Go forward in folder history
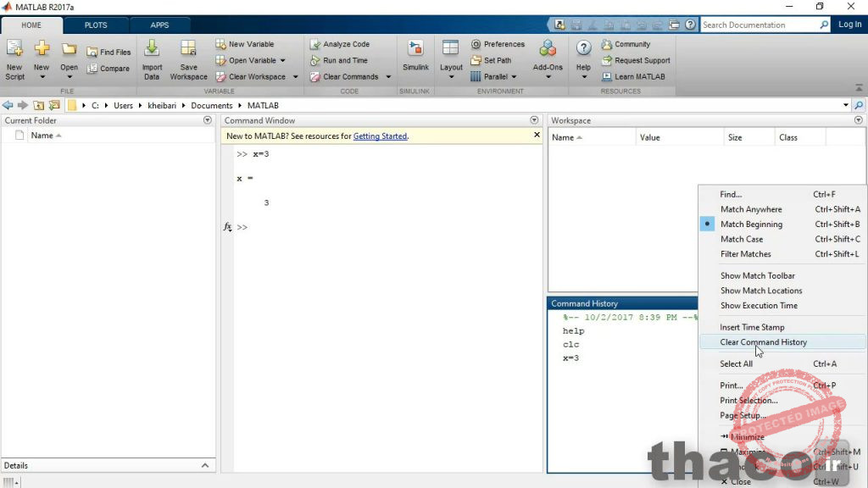 [23, 105]
